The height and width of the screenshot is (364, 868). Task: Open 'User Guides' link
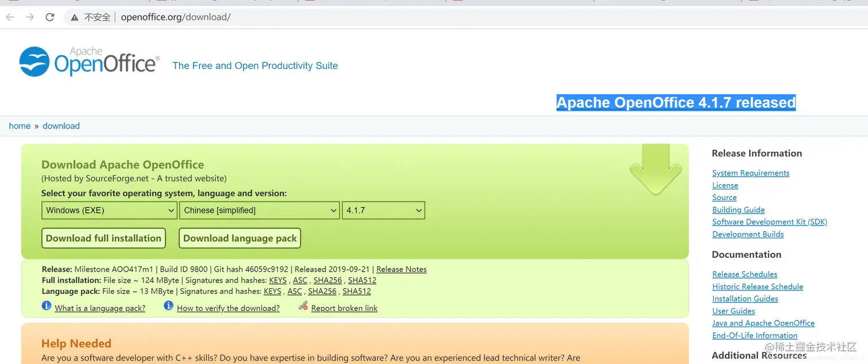734,311
